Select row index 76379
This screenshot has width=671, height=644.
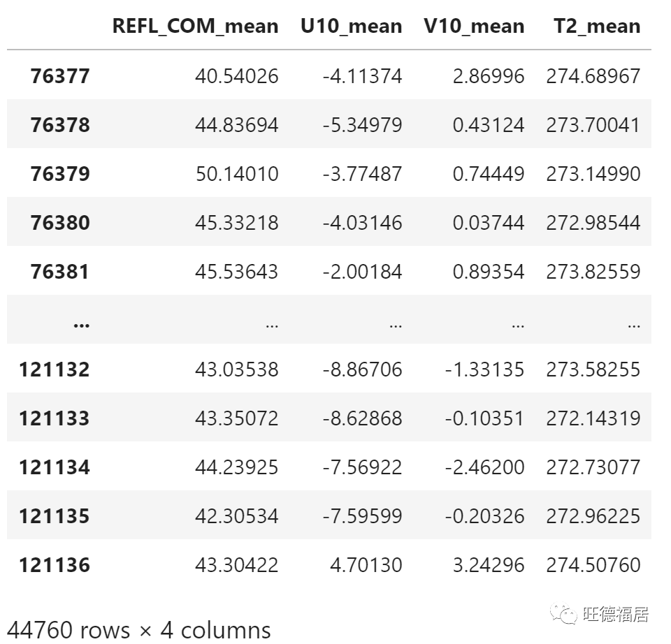tap(60, 173)
